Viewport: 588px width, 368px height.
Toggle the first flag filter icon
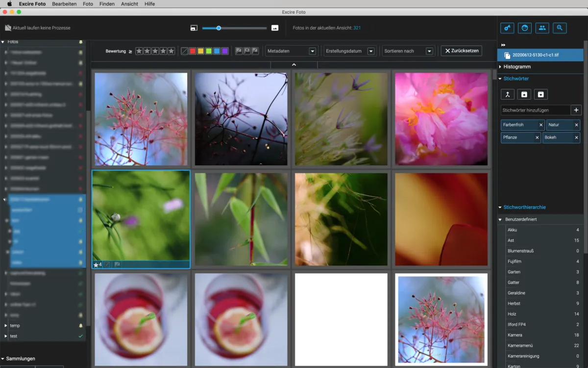(239, 51)
